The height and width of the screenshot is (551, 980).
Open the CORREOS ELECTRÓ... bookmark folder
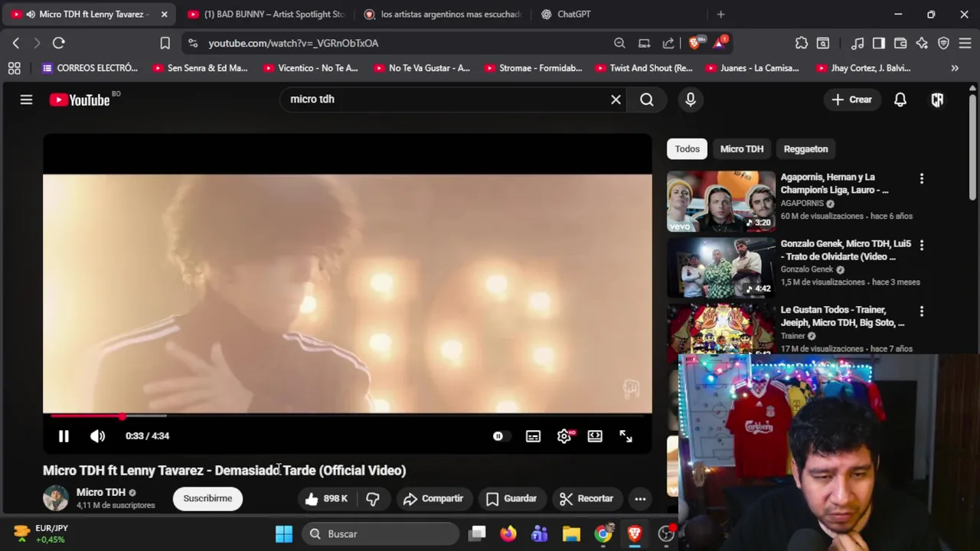tap(90, 68)
